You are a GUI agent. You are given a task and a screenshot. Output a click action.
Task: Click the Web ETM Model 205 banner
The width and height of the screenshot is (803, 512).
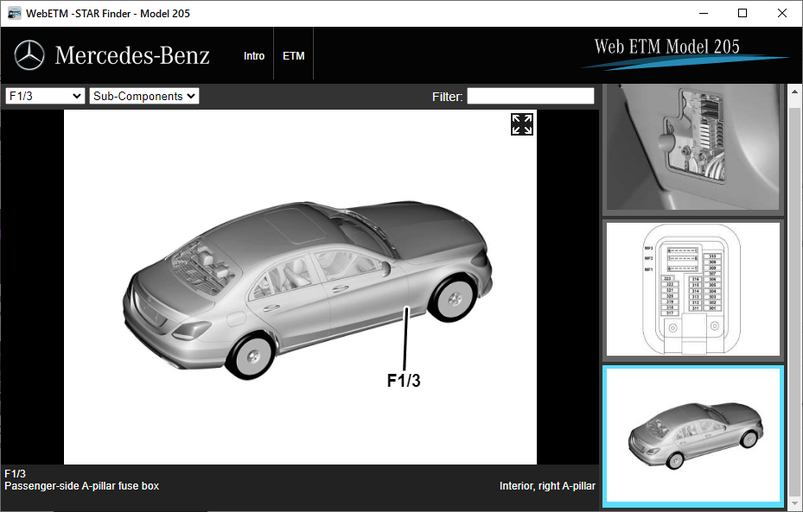coord(680,48)
